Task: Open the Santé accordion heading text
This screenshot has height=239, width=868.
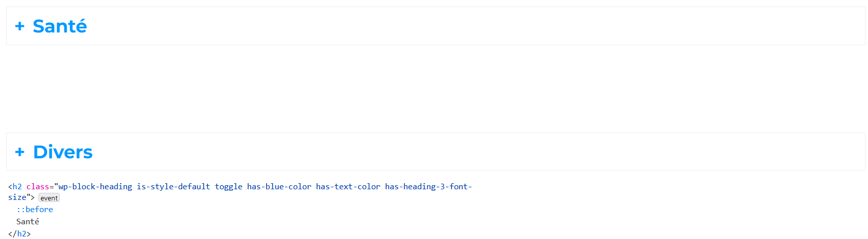Action: (60, 26)
